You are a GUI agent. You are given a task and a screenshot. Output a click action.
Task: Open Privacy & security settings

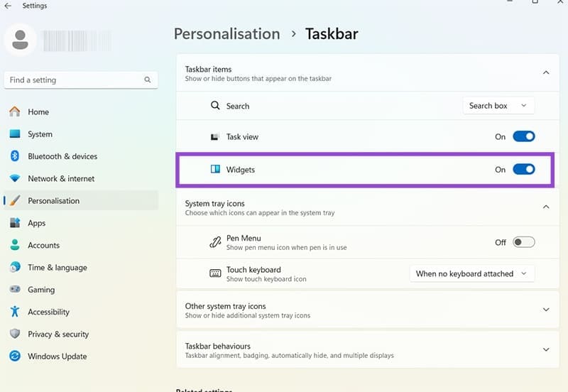[x=81, y=334]
